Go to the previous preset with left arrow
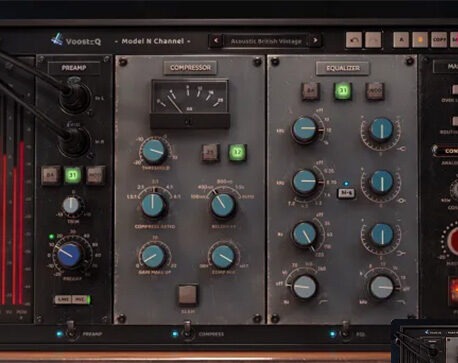Image resolution: width=458 pixels, height=363 pixels. [216, 41]
